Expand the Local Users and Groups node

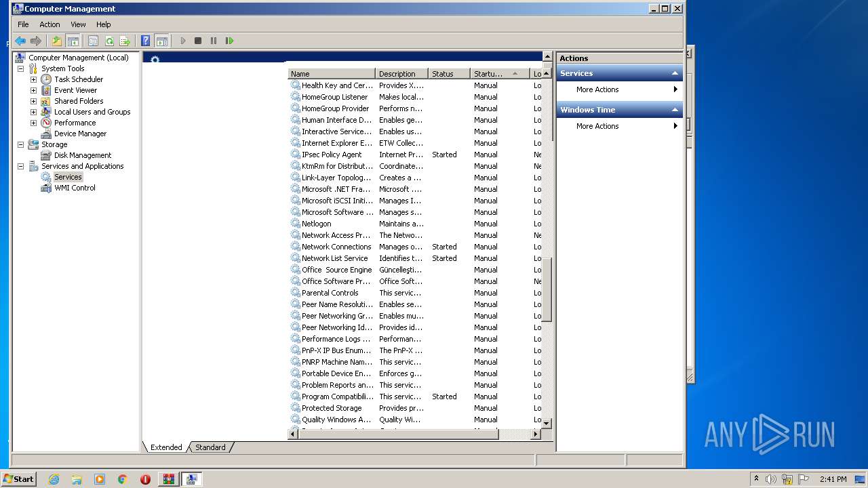33,112
